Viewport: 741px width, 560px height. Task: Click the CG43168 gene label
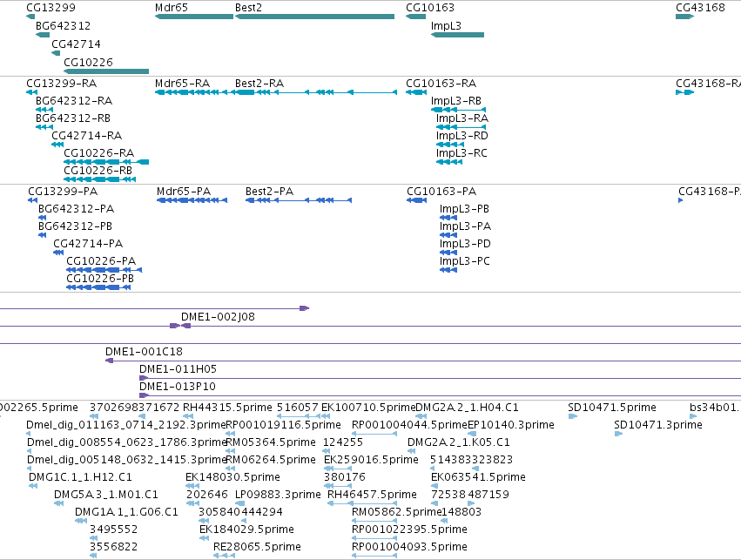pyautogui.click(x=700, y=8)
